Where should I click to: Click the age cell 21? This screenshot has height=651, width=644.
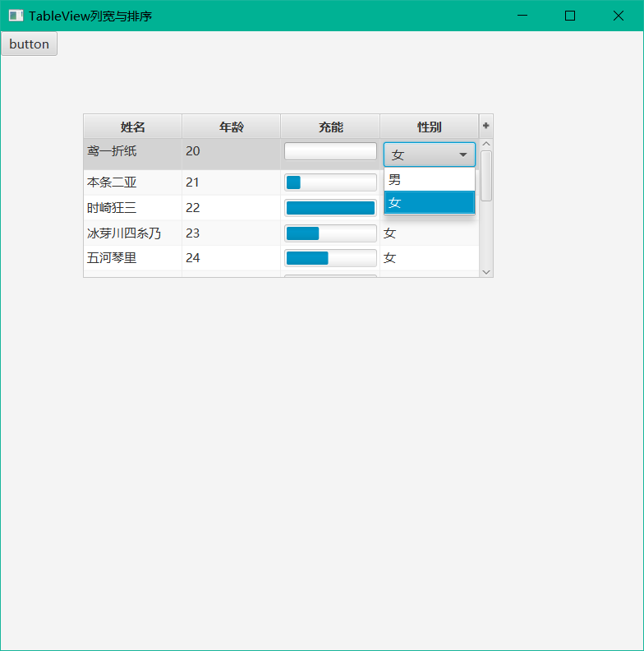pyautogui.click(x=231, y=182)
